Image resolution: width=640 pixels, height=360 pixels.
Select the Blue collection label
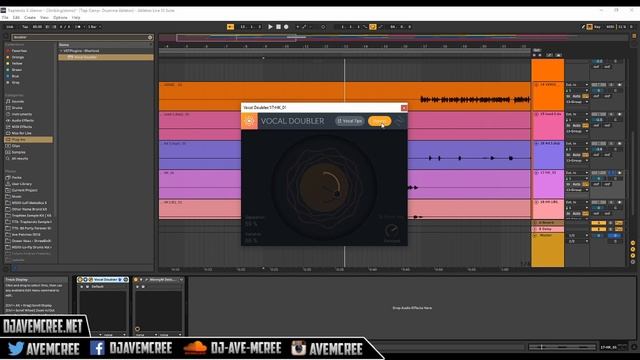[x=15, y=76]
